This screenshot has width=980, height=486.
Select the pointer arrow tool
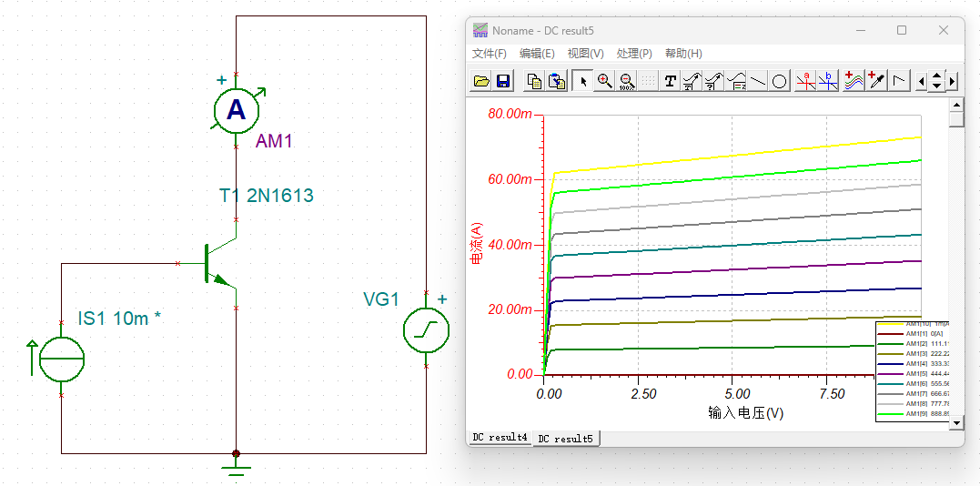pyautogui.click(x=583, y=81)
